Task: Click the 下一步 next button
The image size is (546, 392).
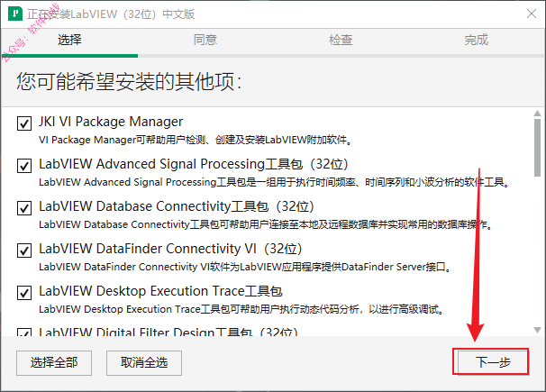Action: coord(492,362)
